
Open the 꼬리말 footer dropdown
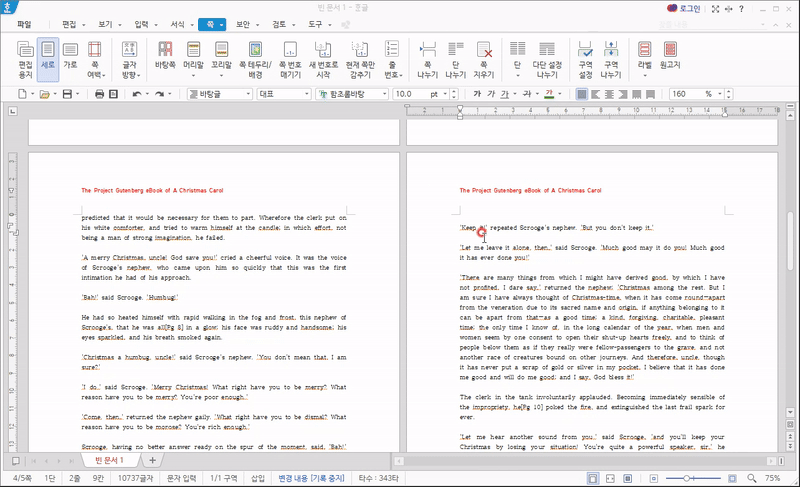pyautogui.click(x=221, y=60)
